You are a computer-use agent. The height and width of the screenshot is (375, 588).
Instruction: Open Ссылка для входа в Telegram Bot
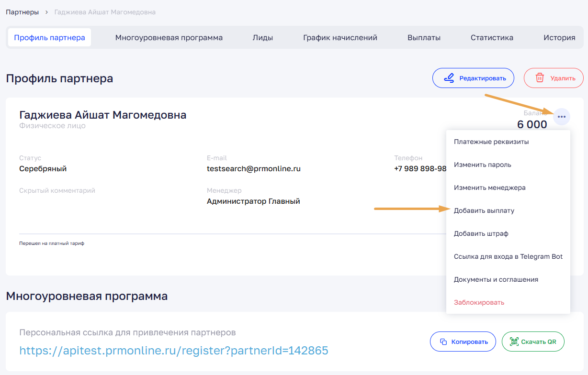tap(508, 256)
